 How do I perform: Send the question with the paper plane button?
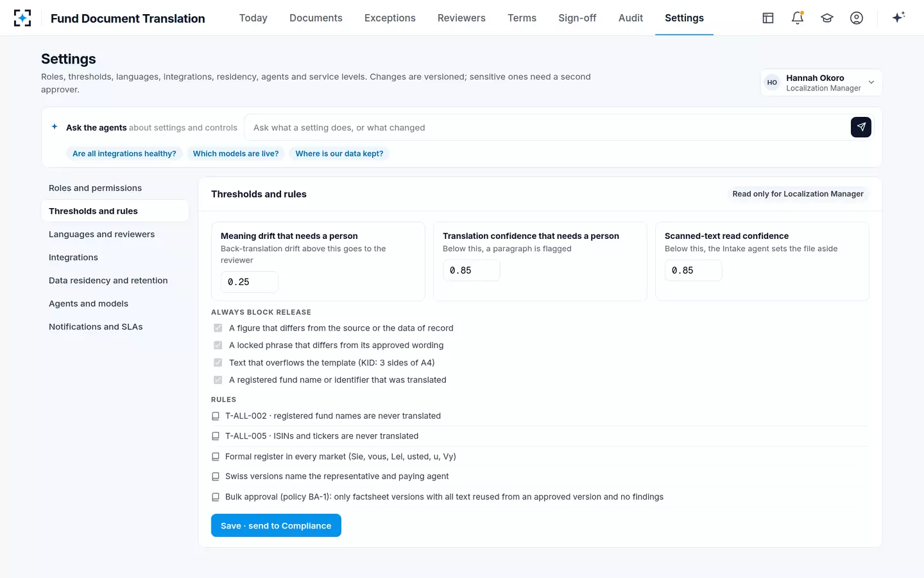861,127
